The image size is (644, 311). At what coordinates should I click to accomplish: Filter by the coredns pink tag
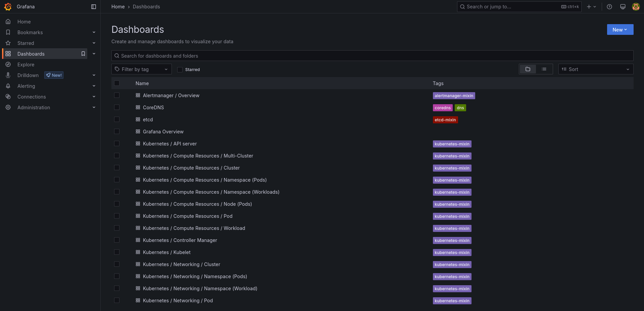click(443, 108)
